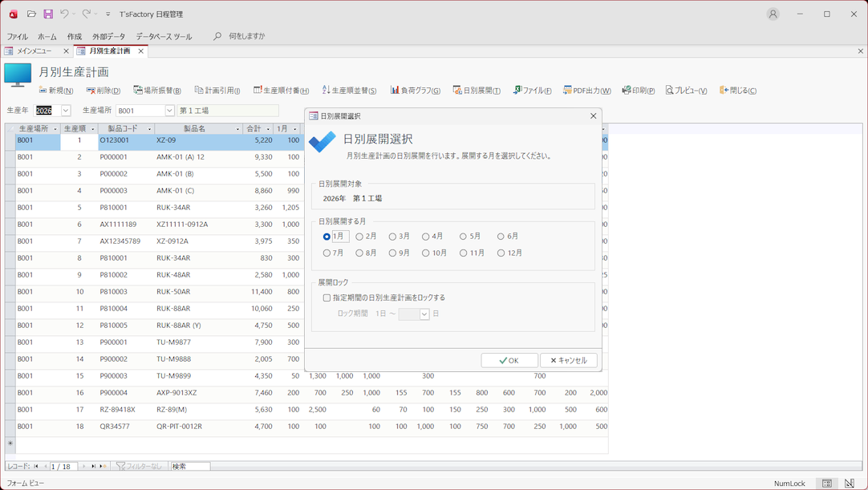Click the PDF出力 export icon
This screenshot has height=490, width=868.
(567, 91)
